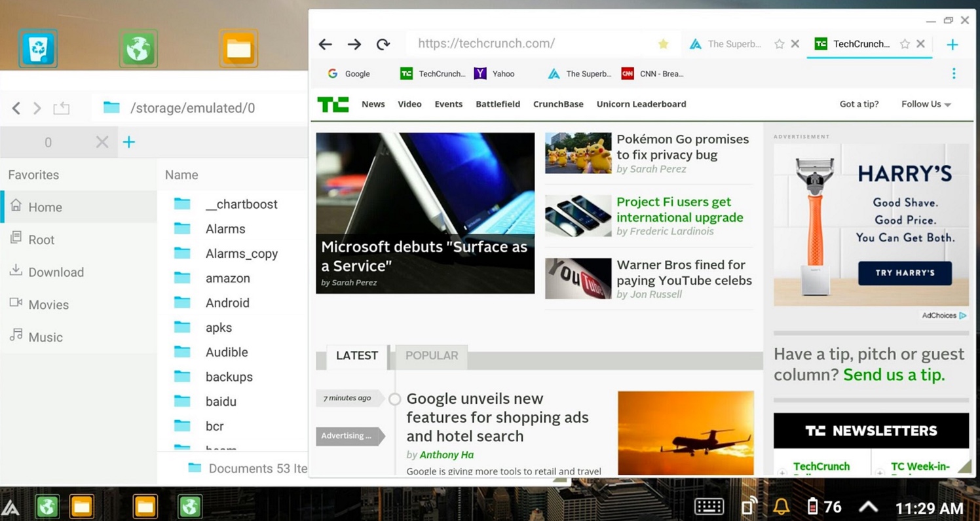Click the browser reload icon

pos(383,45)
